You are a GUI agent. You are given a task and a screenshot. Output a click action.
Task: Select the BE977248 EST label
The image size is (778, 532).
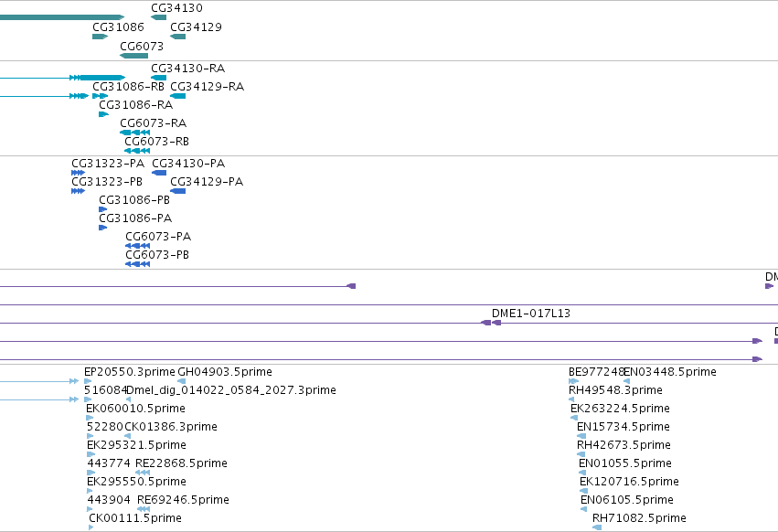596,372
